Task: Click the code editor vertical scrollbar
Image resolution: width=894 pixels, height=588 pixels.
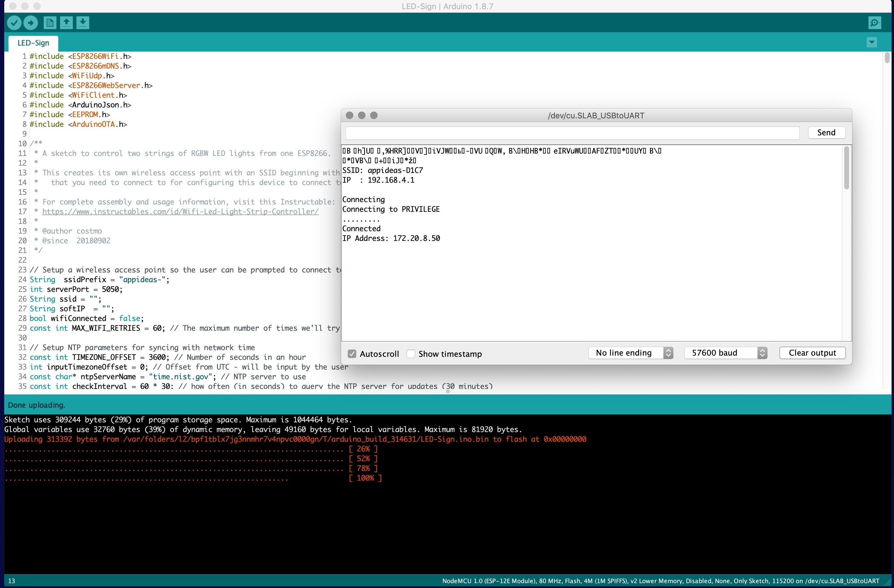Action: point(888,58)
